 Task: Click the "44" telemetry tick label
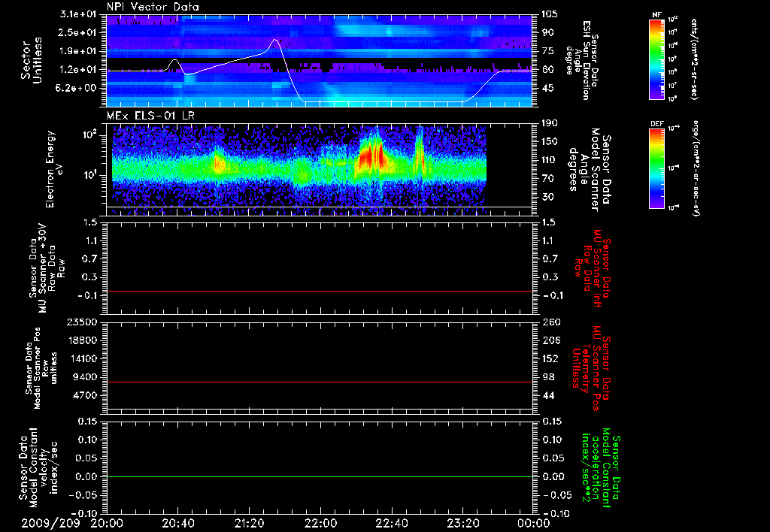click(548, 396)
